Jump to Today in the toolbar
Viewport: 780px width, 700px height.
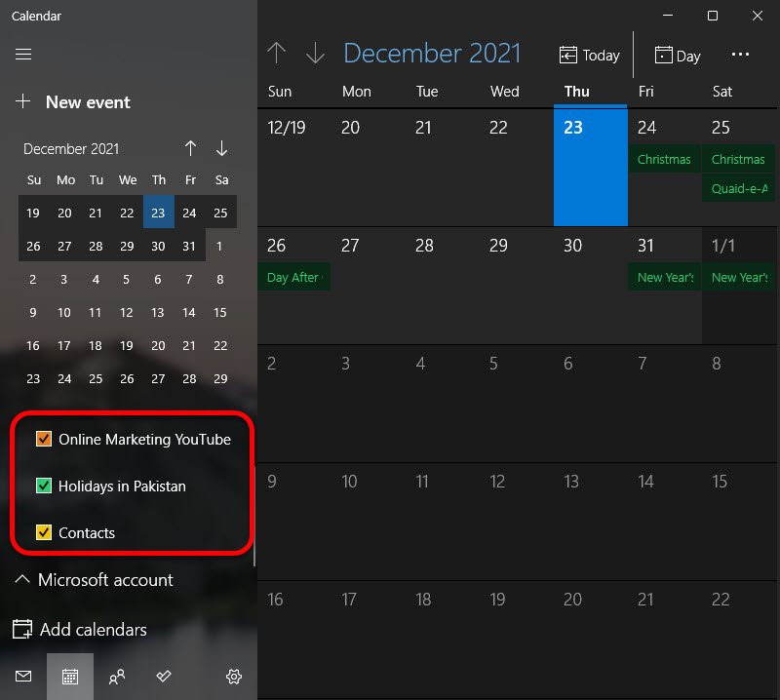[x=590, y=56]
